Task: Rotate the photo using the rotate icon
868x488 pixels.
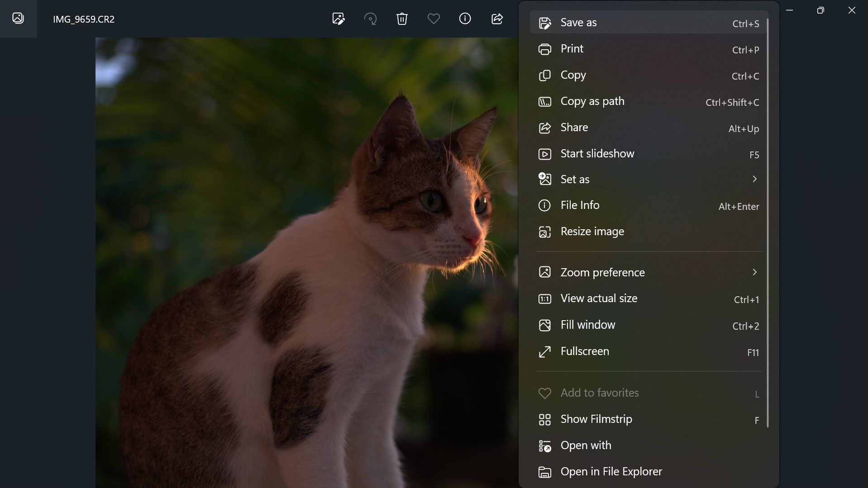Action: [370, 19]
